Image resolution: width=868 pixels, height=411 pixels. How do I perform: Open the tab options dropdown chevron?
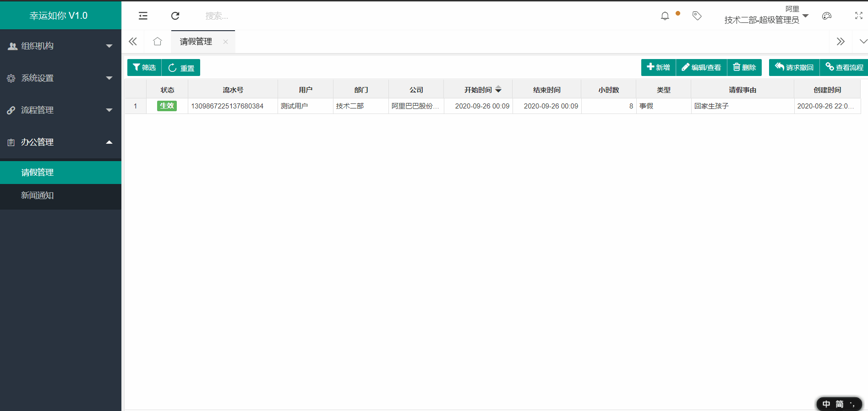[x=863, y=41]
